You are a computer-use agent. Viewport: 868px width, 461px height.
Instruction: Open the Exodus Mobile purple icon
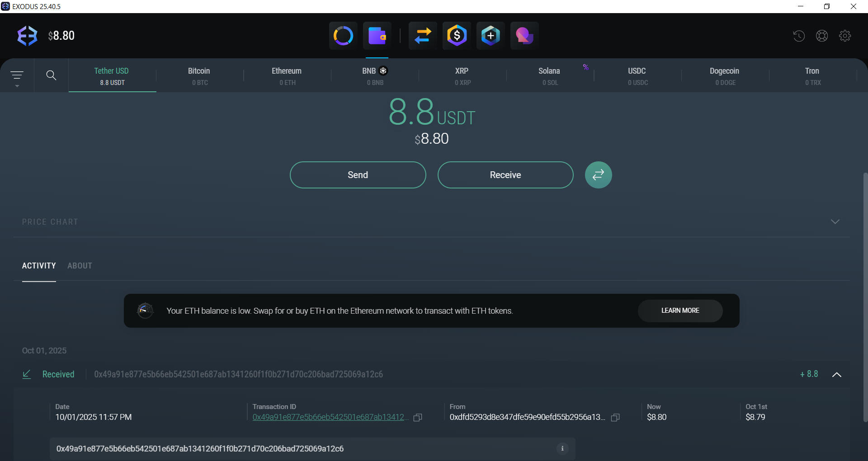click(524, 35)
